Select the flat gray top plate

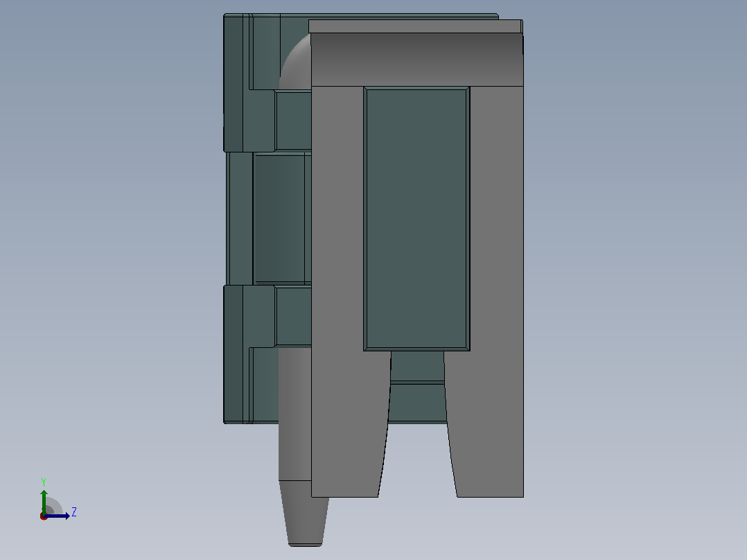416,26
